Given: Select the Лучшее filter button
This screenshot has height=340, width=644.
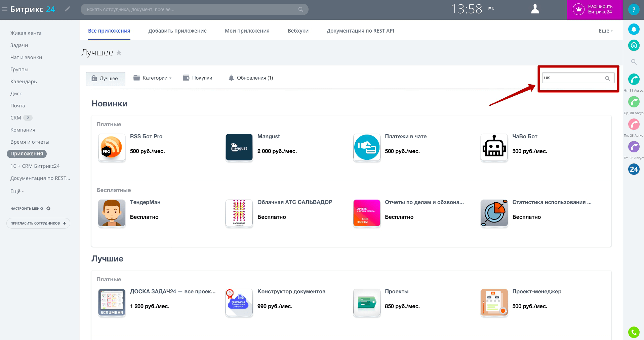Looking at the screenshot, I should pyautogui.click(x=106, y=79).
